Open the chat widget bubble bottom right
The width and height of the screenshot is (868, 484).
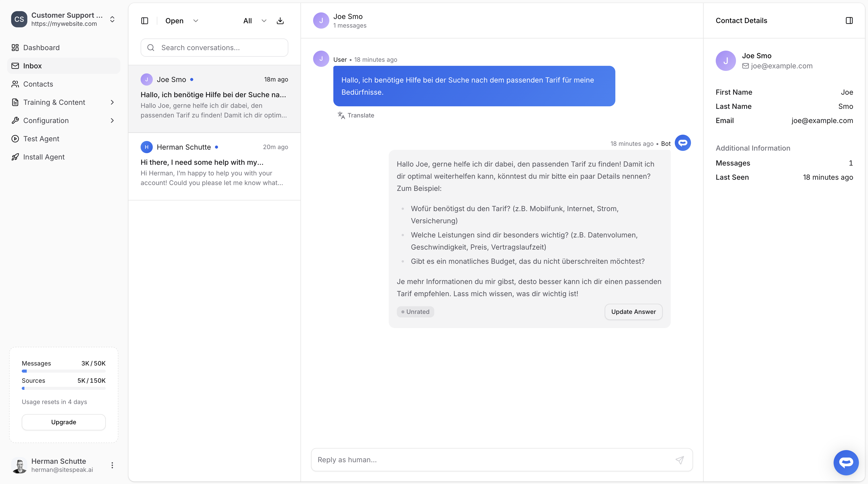pyautogui.click(x=846, y=462)
